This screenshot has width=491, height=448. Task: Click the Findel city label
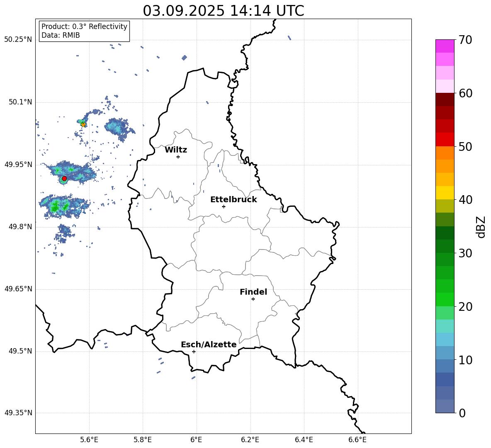point(253,292)
